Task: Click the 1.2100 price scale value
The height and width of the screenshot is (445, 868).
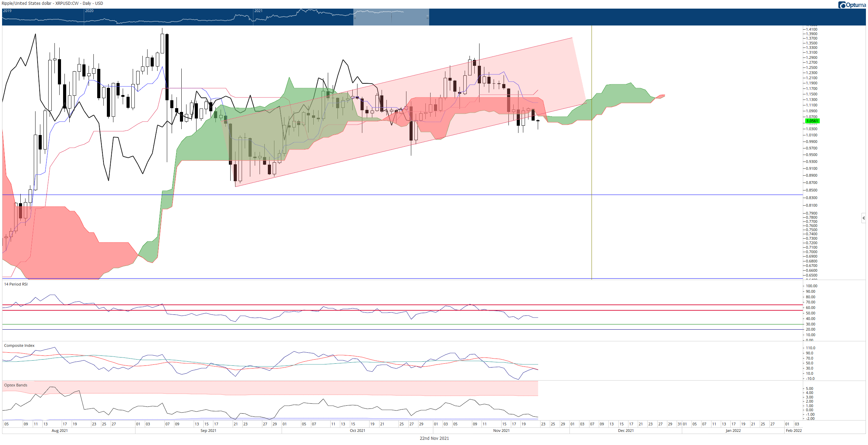Action: (x=811, y=78)
